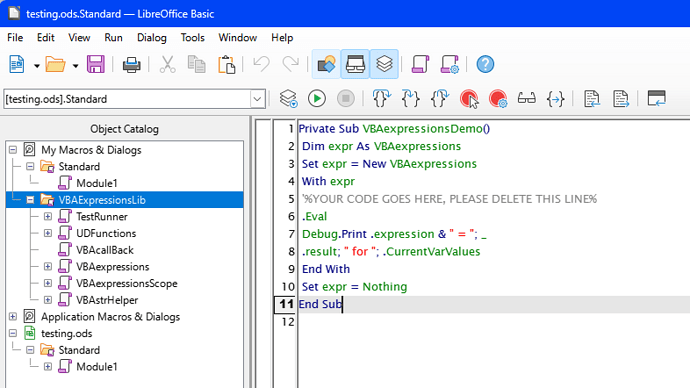Click the Single Step icon
This screenshot has width=690, height=388.
411,99
